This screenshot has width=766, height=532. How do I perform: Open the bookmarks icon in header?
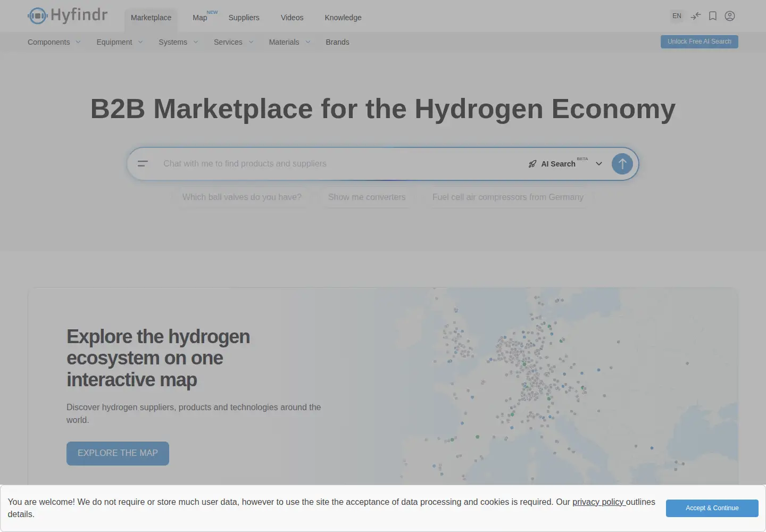coord(713,16)
